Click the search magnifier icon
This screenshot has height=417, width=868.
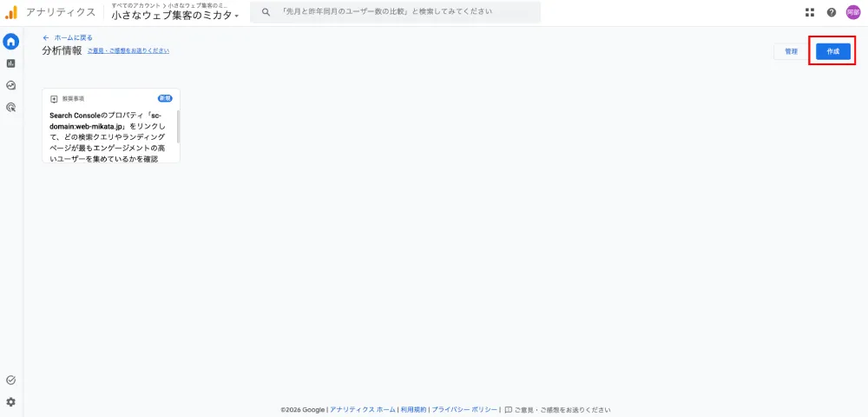point(266,11)
